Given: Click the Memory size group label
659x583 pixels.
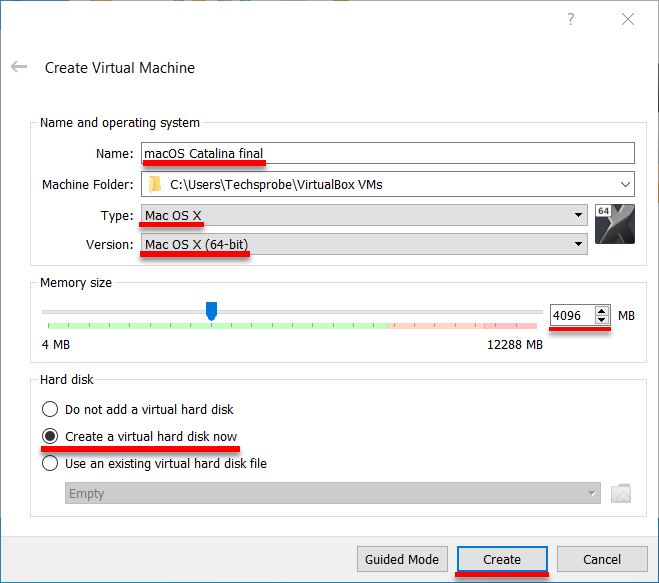Looking at the screenshot, I should (x=76, y=283).
